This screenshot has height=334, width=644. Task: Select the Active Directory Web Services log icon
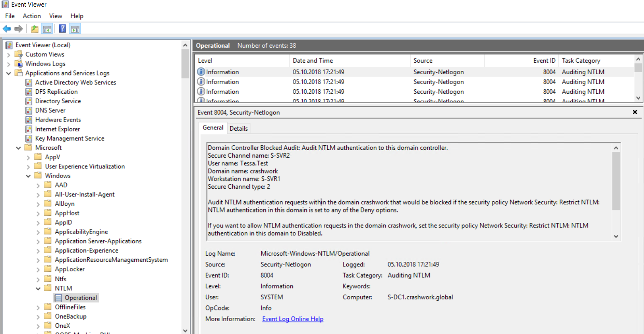click(x=29, y=83)
